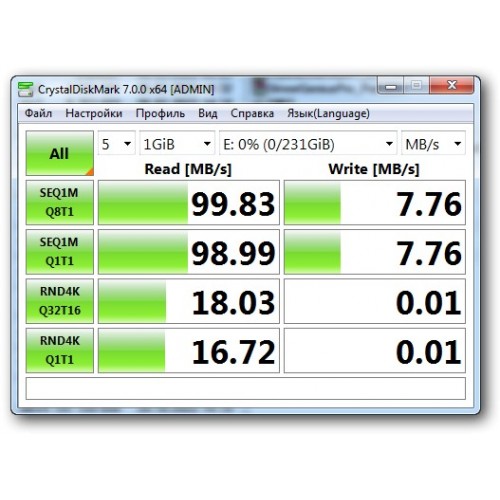Open the Настройки menu
This screenshot has height=500, width=500.
coord(94,113)
